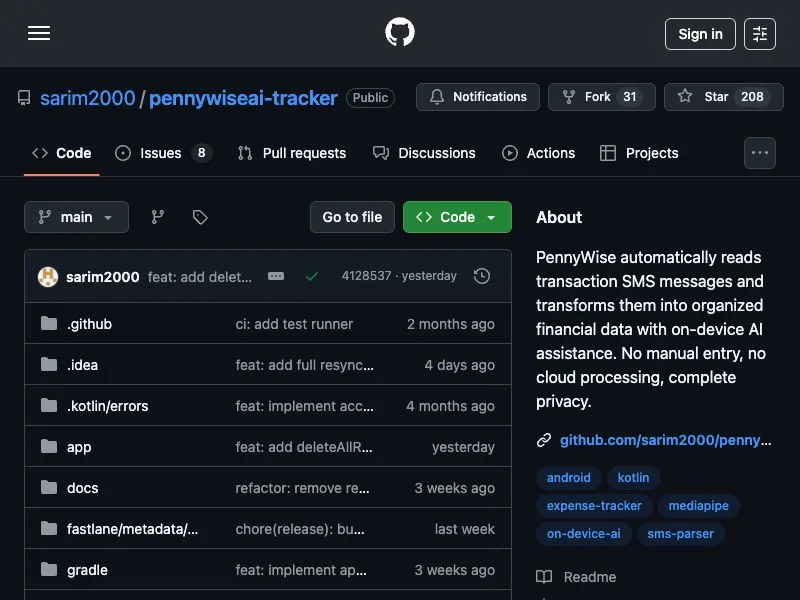Open the Pull requests tab
This screenshot has height=600, width=800.
[x=292, y=153]
